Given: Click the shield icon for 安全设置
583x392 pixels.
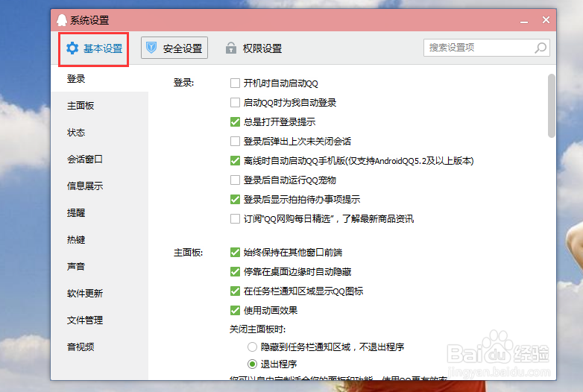Looking at the screenshot, I should [151, 48].
